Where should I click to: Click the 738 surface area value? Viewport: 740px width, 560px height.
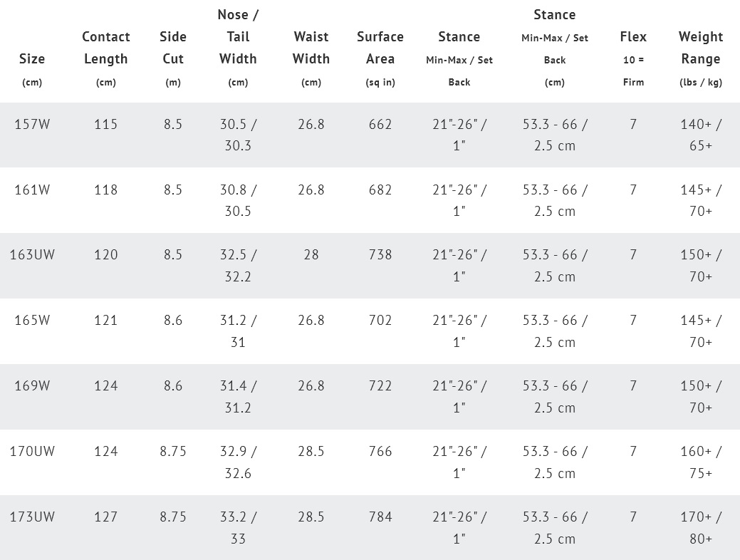(x=380, y=255)
